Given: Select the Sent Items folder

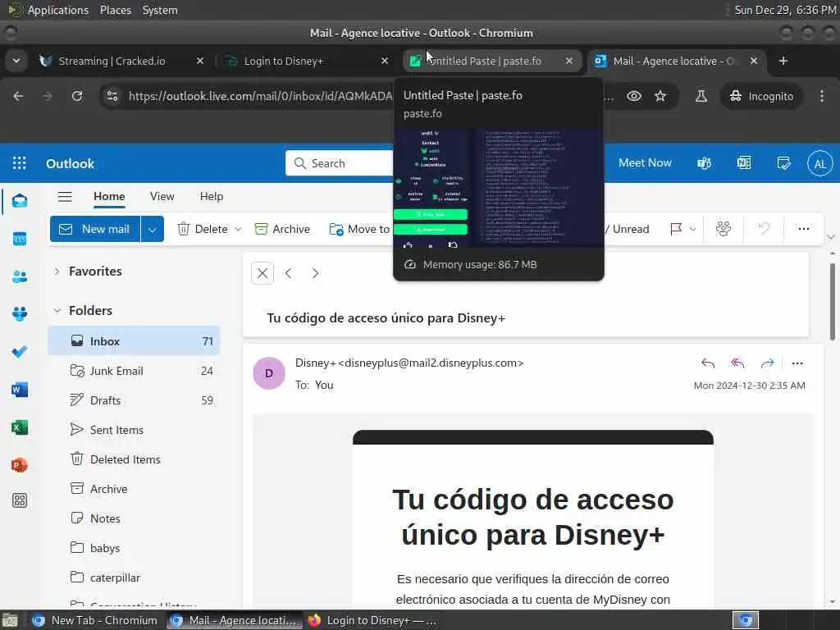Looking at the screenshot, I should 134,430.
